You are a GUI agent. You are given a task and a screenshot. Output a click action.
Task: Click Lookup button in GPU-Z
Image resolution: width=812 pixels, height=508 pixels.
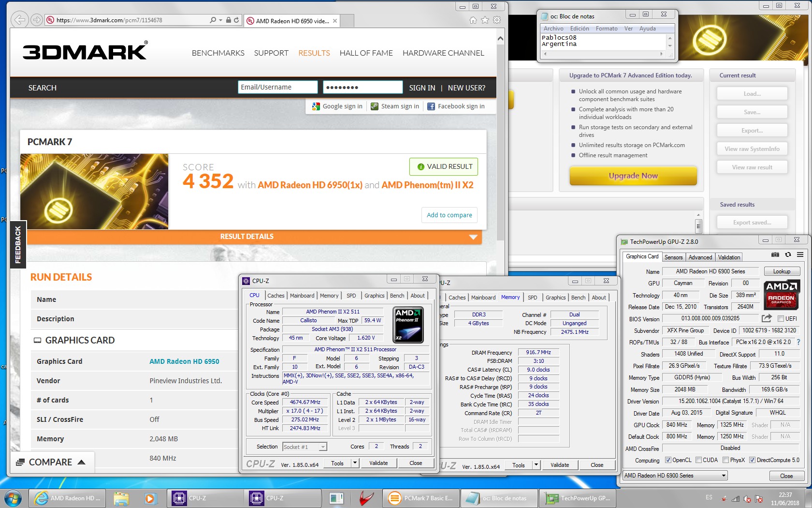pyautogui.click(x=782, y=271)
